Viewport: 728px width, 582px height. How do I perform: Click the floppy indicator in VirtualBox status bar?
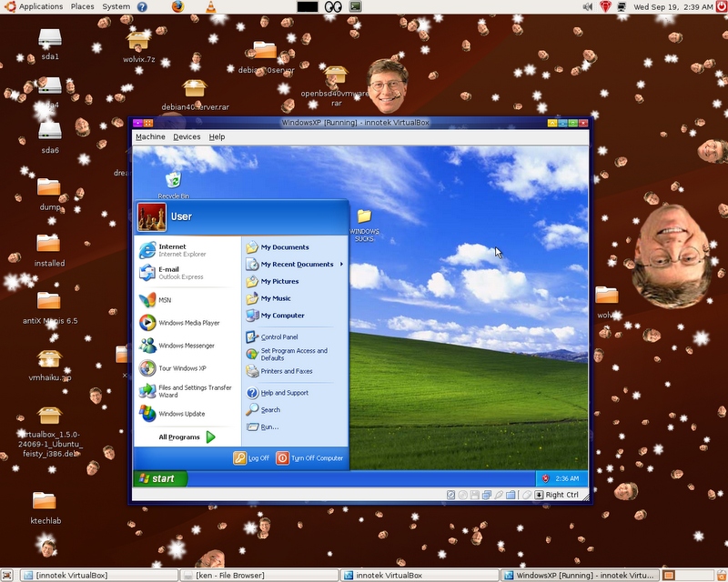click(x=474, y=495)
